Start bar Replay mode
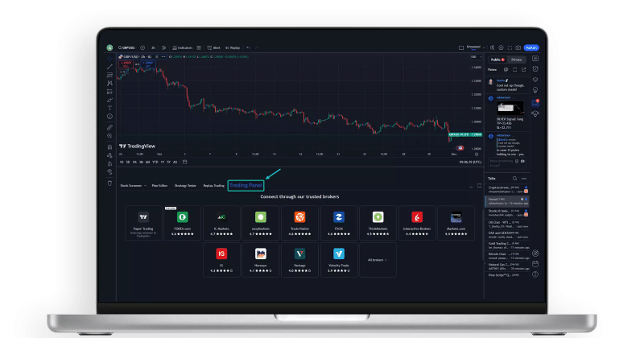 click(x=233, y=47)
